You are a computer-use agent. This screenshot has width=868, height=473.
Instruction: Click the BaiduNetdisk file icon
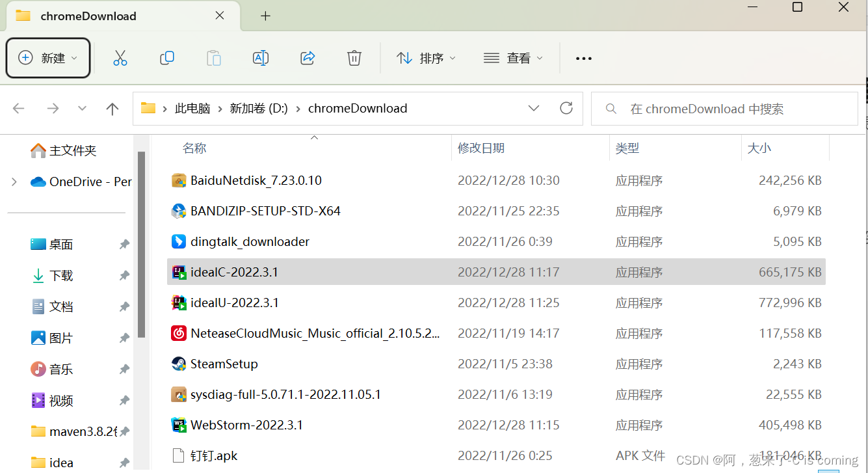179,180
